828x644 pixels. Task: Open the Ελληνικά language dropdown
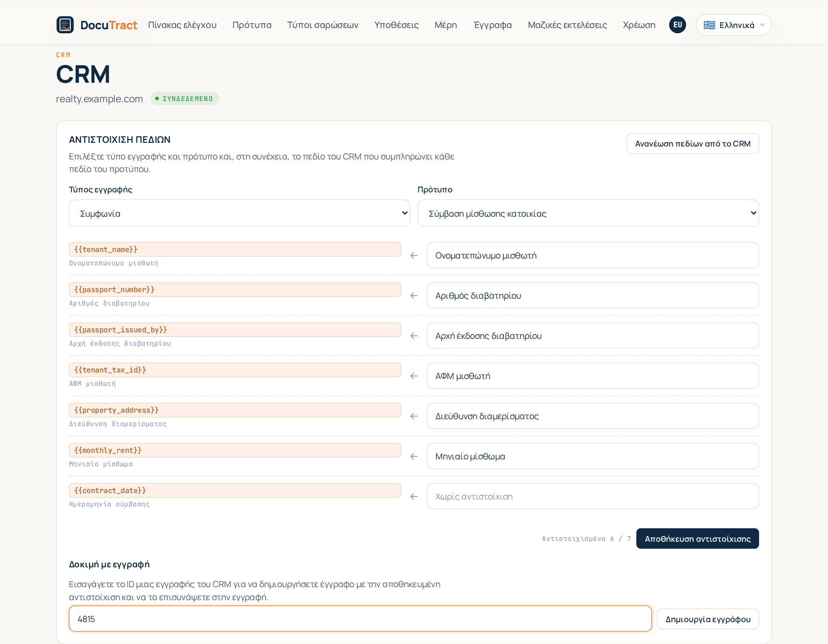pyautogui.click(x=733, y=25)
